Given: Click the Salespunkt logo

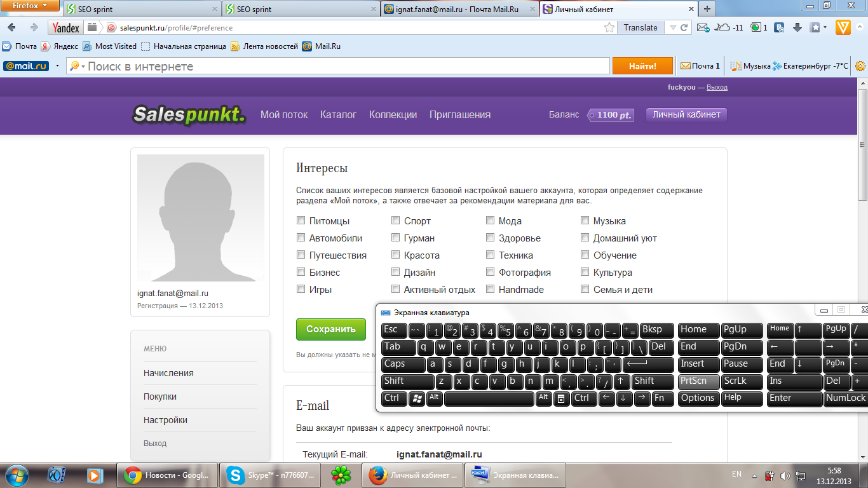Looking at the screenshot, I should tap(189, 115).
